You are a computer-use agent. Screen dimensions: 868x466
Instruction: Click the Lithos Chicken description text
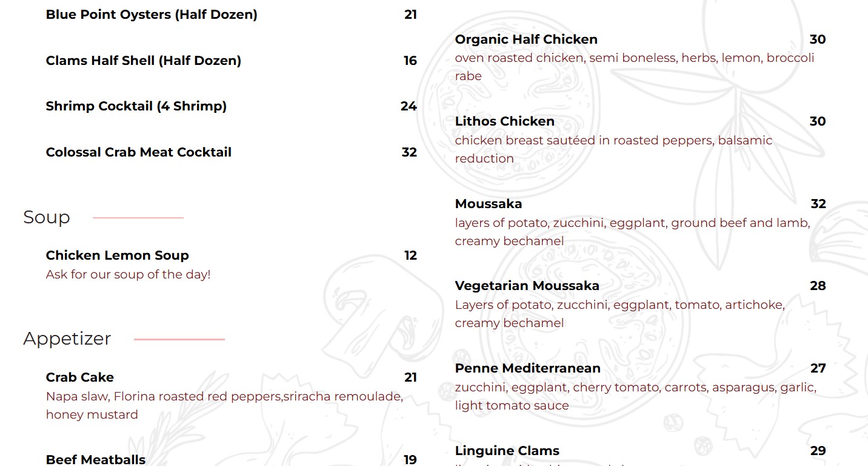click(613, 149)
